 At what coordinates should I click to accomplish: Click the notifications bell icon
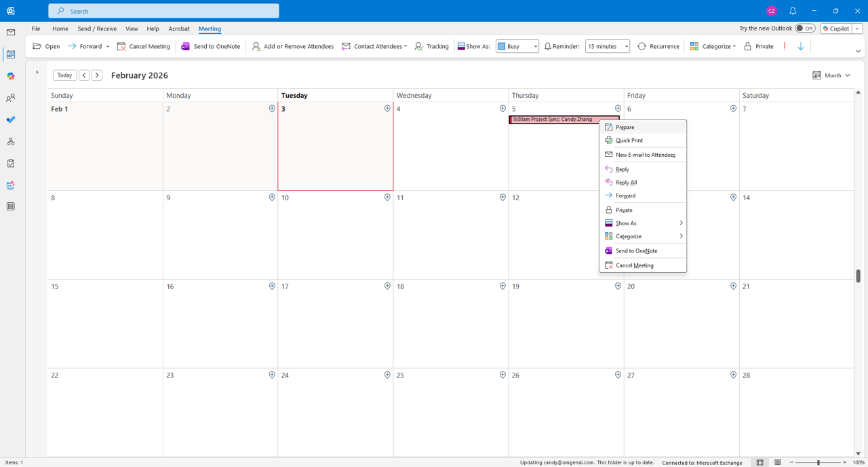[x=793, y=11]
